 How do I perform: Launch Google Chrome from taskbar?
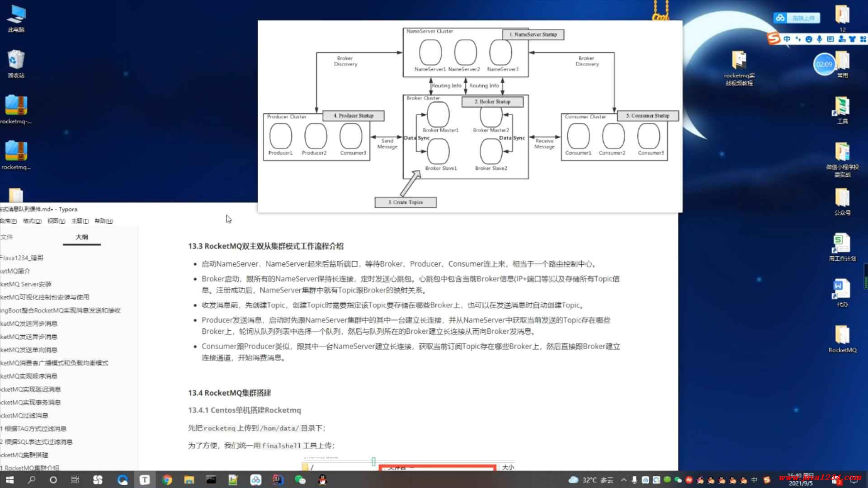click(x=167, y=480)
